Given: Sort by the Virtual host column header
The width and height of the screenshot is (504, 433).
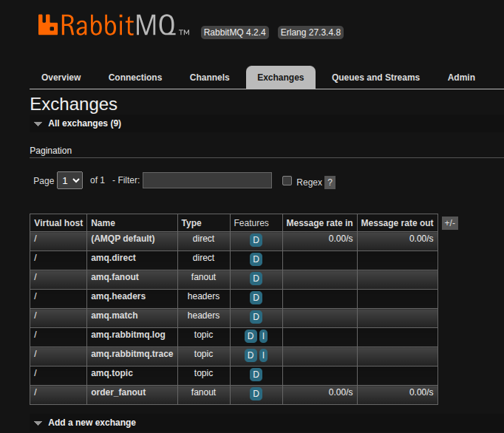Looking at the screenshot, I should click(x=58, y=223).
